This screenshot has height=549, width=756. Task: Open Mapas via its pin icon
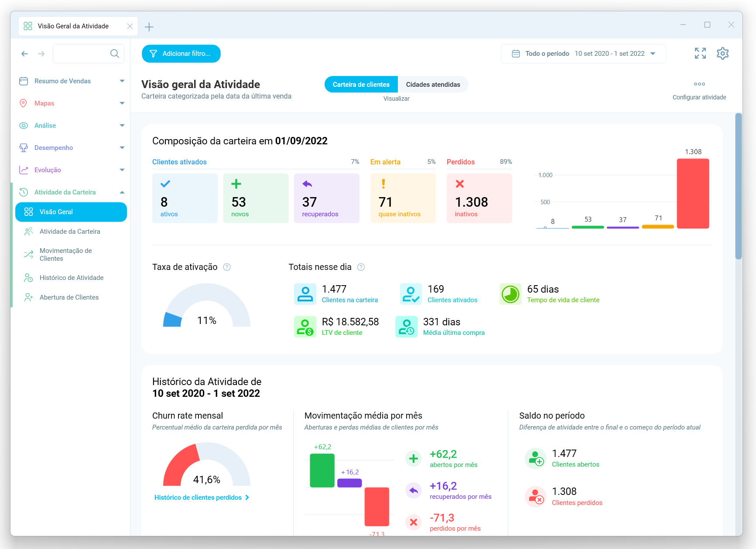(24, 103)
